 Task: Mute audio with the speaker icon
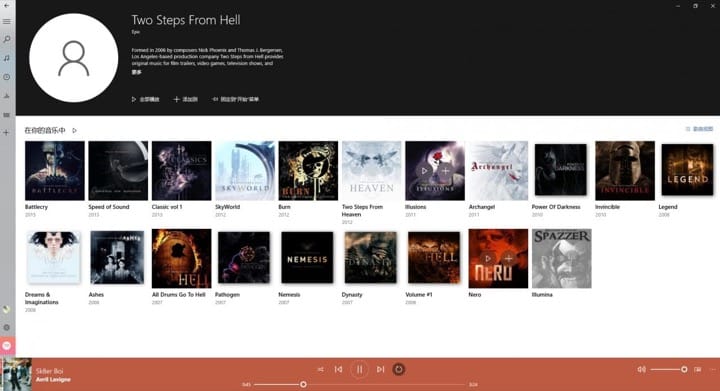click(641, 369)
